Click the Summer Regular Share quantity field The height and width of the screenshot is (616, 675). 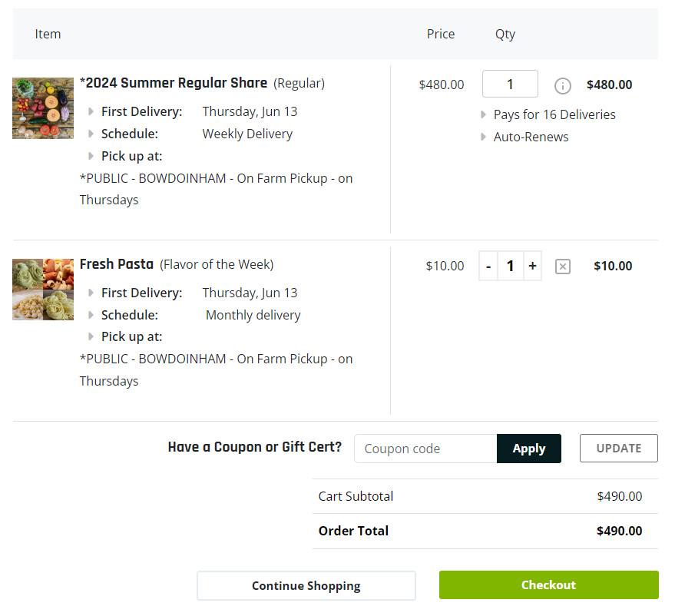(x=510, y=84)
